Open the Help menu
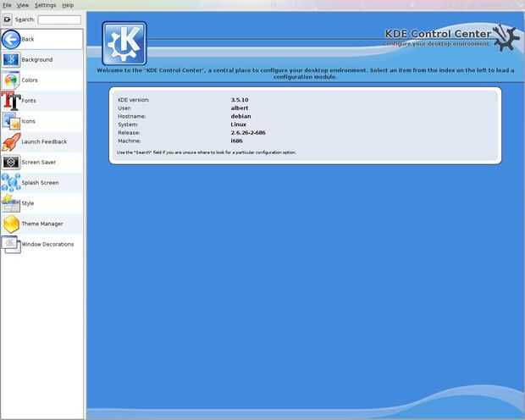The width and height of the screenshot is (525, 420). pos(68,5)
